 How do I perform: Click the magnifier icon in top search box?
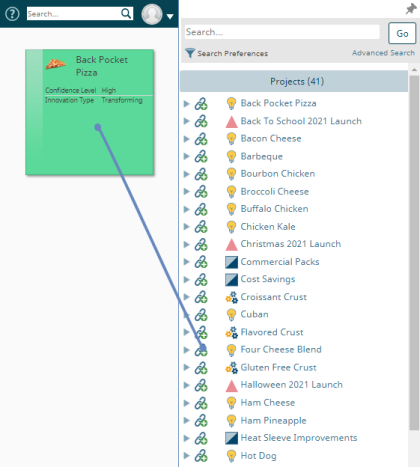point(126,14)
